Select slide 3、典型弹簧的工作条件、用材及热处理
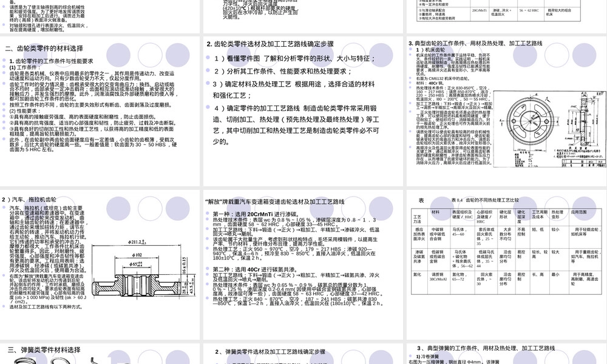 pos(507,354)
